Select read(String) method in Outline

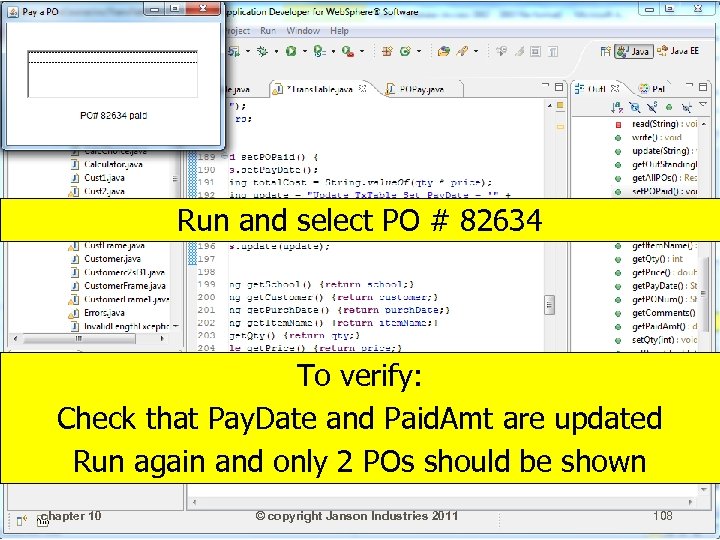click(664, 124)
